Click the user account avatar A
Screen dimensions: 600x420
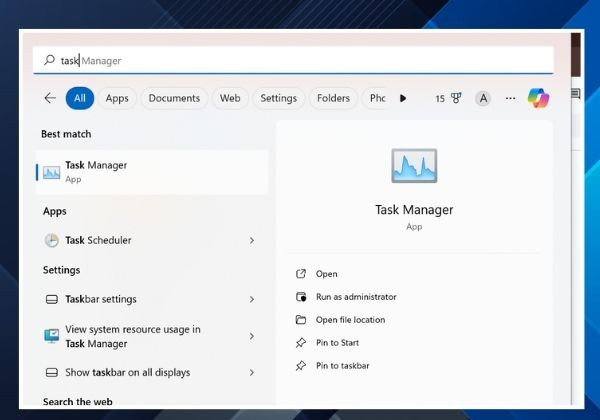[x=483, y=98]
